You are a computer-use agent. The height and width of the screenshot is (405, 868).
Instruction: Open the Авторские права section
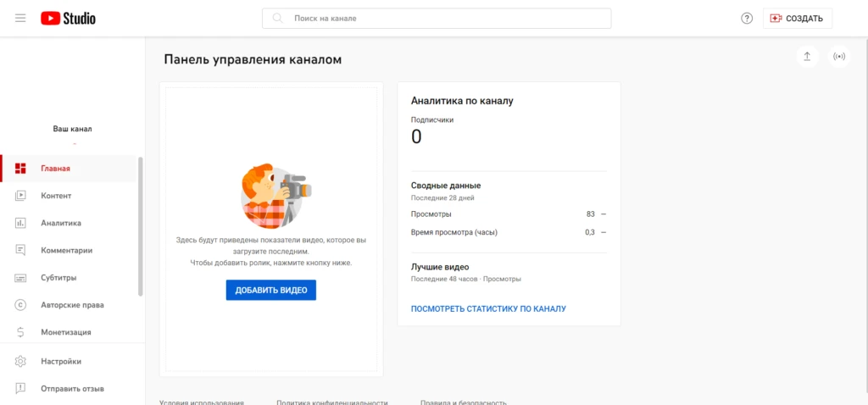click(68, 305)
